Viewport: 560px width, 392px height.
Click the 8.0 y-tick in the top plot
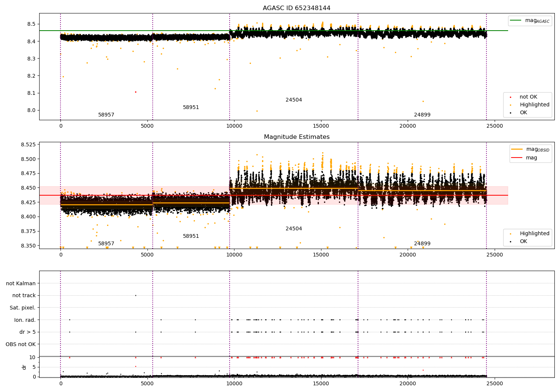click(31, 110)
